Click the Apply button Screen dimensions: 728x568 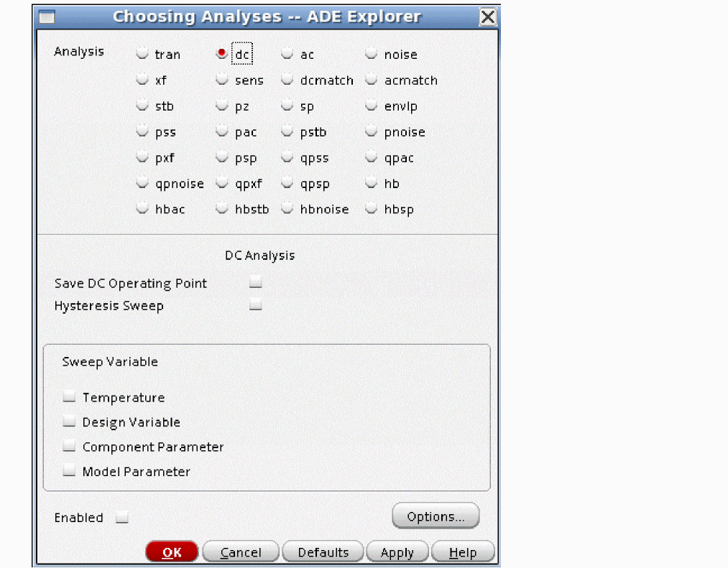[x=397, y=551]
